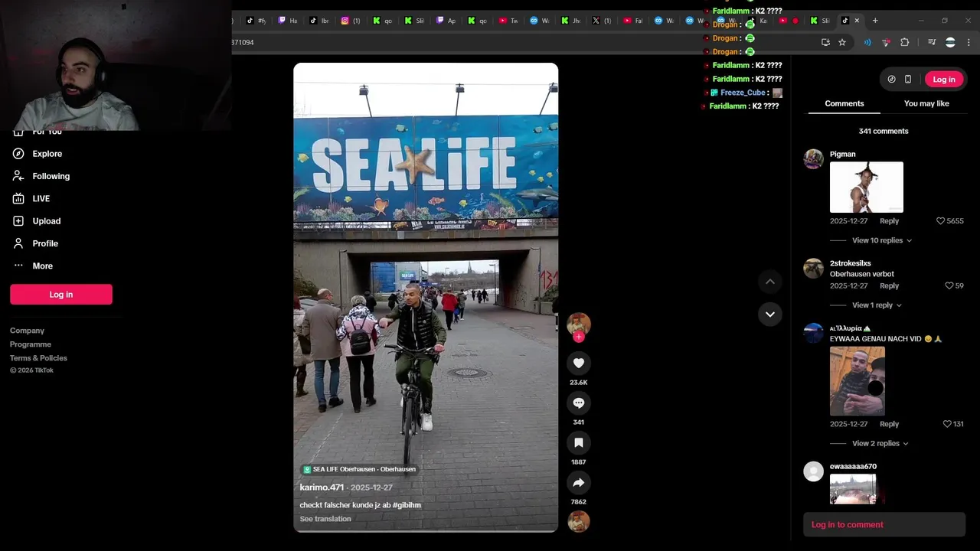Go to previous video with up arrow

tap(770, 282)
